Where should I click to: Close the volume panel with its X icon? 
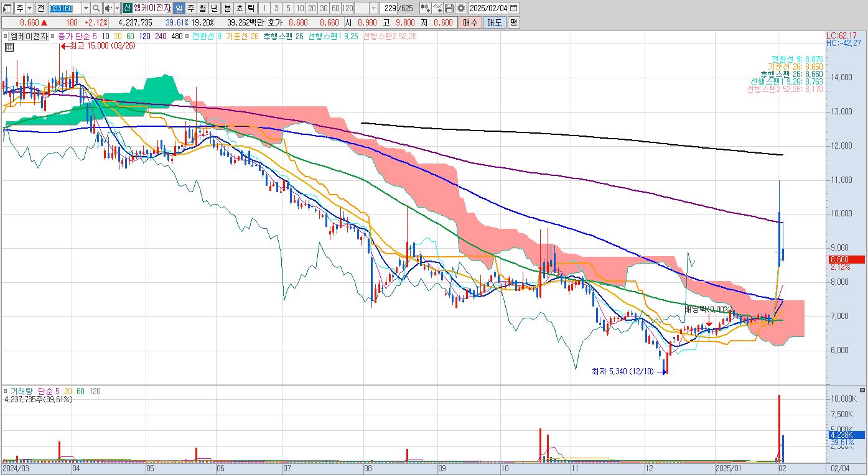tap(862, 390)
